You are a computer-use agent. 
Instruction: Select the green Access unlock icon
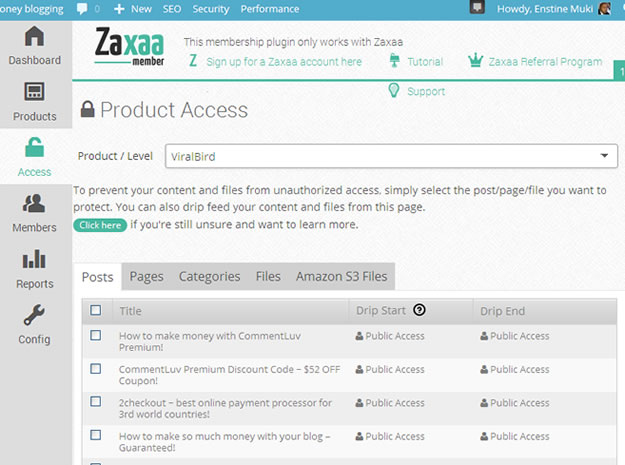(35, 147)
